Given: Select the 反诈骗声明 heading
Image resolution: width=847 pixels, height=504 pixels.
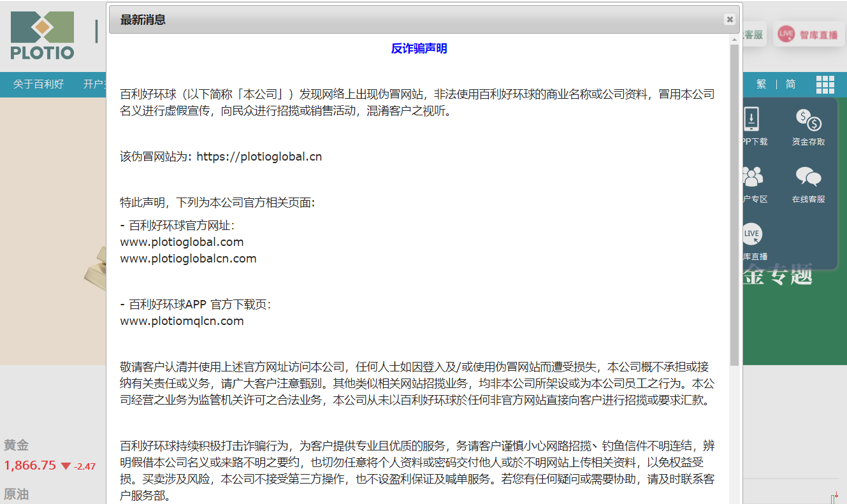Looking at the screenshot, I should point(419,48).
